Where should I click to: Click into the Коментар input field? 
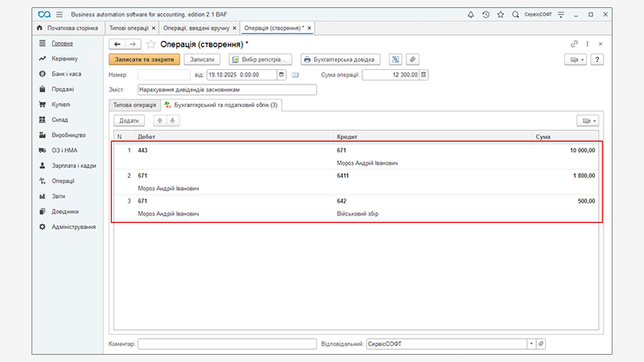pos(227,343)
